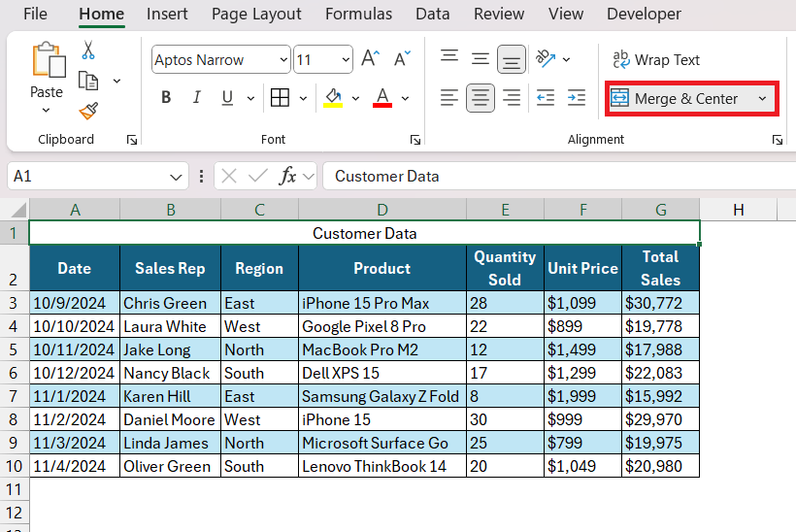The image size is (796, 532).
Task: Click the Select All corner triangle
Action: [18, 210]
